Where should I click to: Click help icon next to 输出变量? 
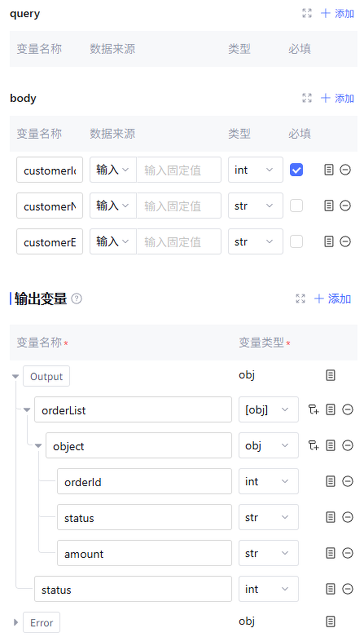76,299
